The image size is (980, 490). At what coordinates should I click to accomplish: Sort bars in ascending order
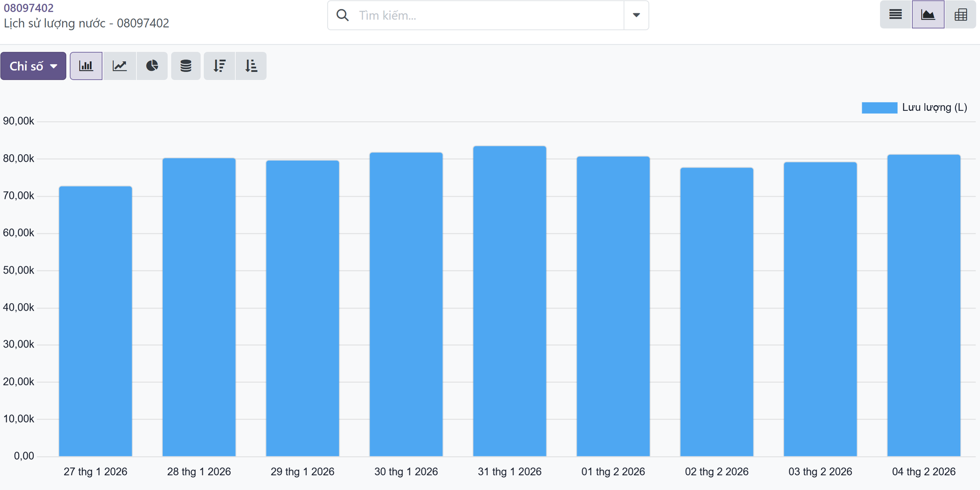coord(251,66)
